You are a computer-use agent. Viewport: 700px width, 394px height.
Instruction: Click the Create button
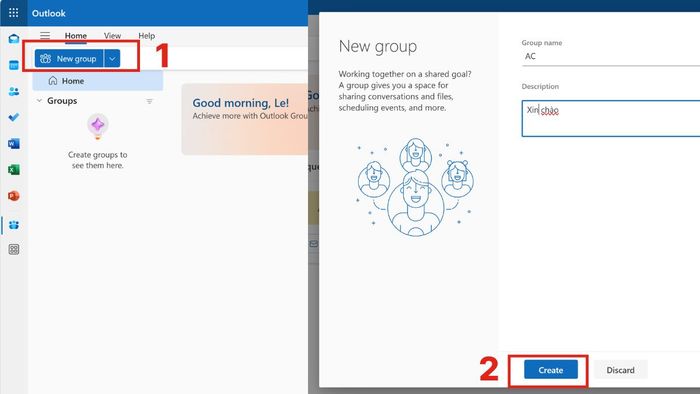[550, 370]
